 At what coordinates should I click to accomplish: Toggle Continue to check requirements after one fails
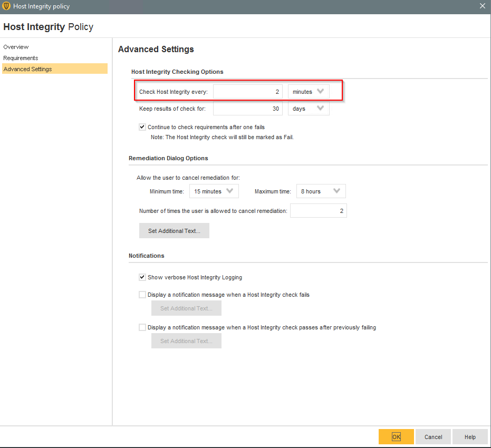[142, 127]
